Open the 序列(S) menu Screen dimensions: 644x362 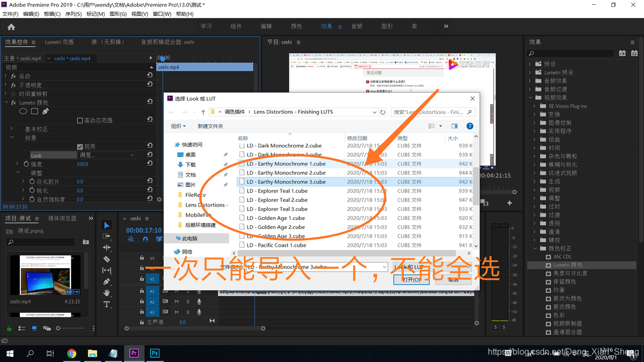tap(74, 14)
